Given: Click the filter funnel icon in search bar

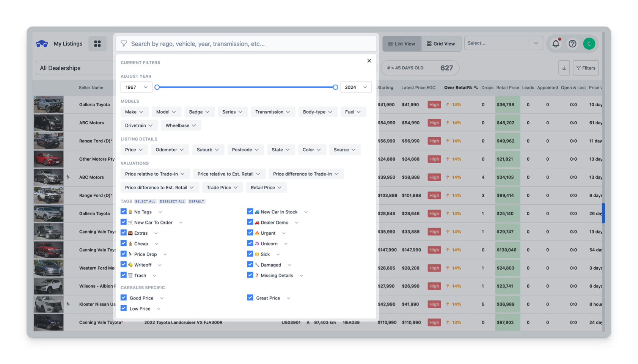Looking at the screenshot, I should pos(124,44).
